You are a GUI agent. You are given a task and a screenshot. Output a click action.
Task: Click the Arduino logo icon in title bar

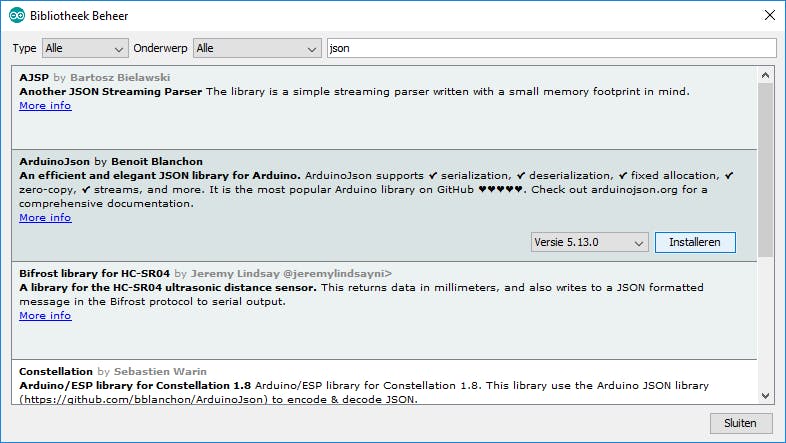17,16
